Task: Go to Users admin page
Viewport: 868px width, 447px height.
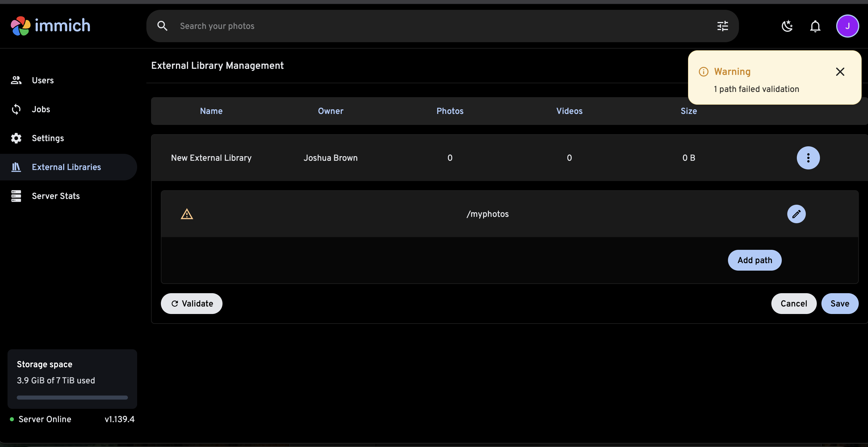Action: point(43,80)
